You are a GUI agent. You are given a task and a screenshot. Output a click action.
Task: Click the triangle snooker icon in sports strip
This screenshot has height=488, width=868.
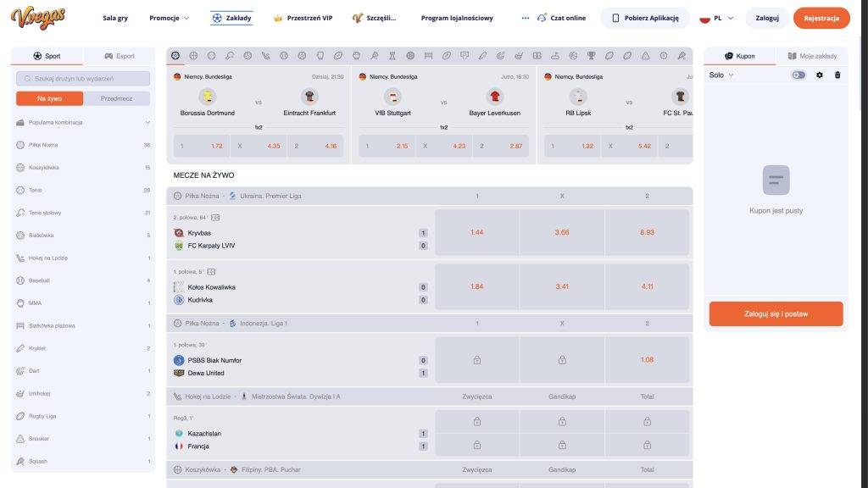coord(645,56)
